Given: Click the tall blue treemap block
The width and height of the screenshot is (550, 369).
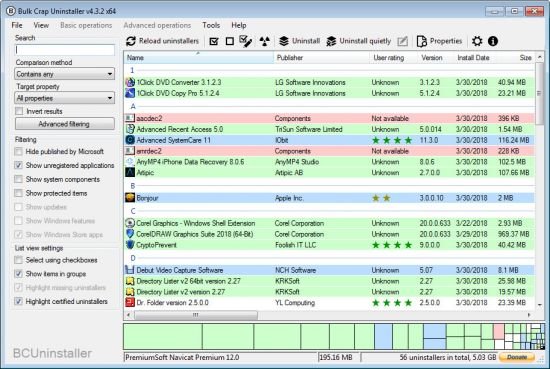Looking at the screenshot, I should coord(383,337).
